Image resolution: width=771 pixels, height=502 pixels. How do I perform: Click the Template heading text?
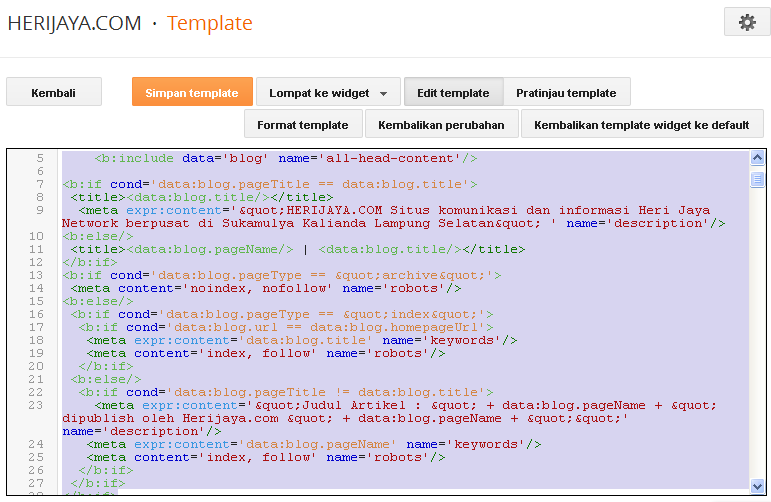click(x=209, y=23)
